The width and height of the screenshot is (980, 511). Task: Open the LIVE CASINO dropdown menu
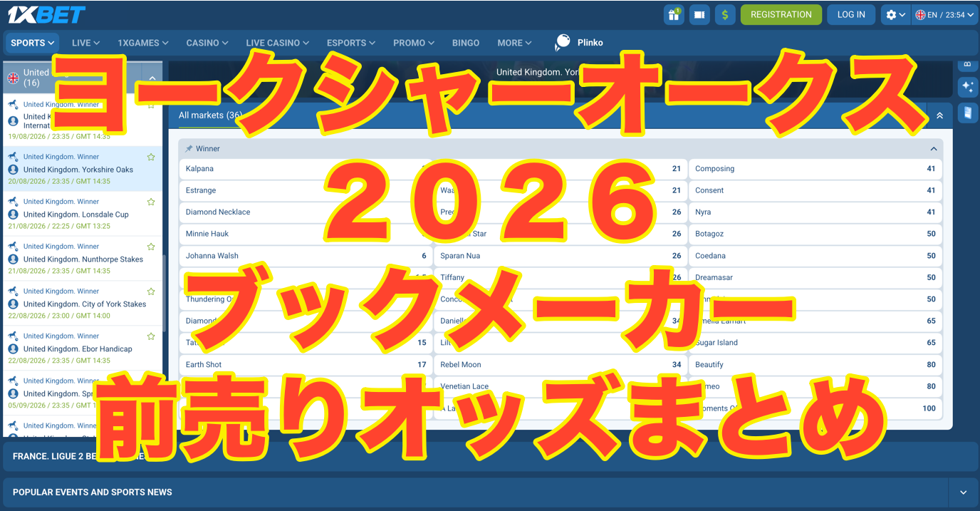click(x=278, y=43)
